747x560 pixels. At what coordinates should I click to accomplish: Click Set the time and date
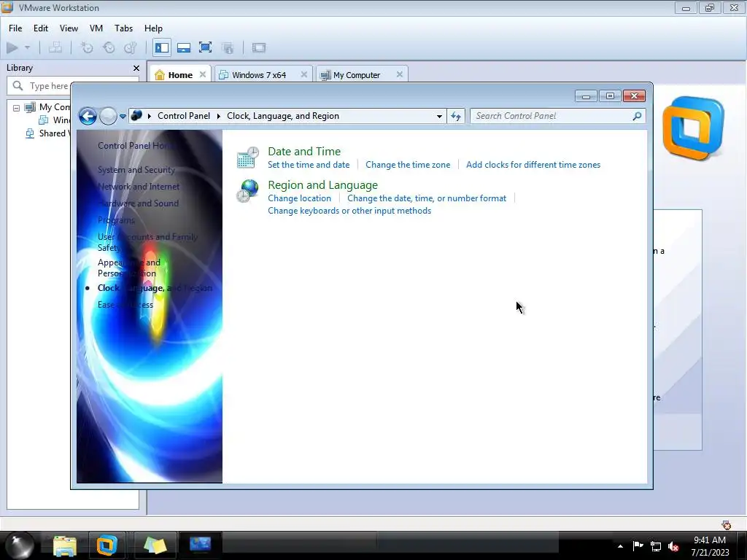[309, 165]
